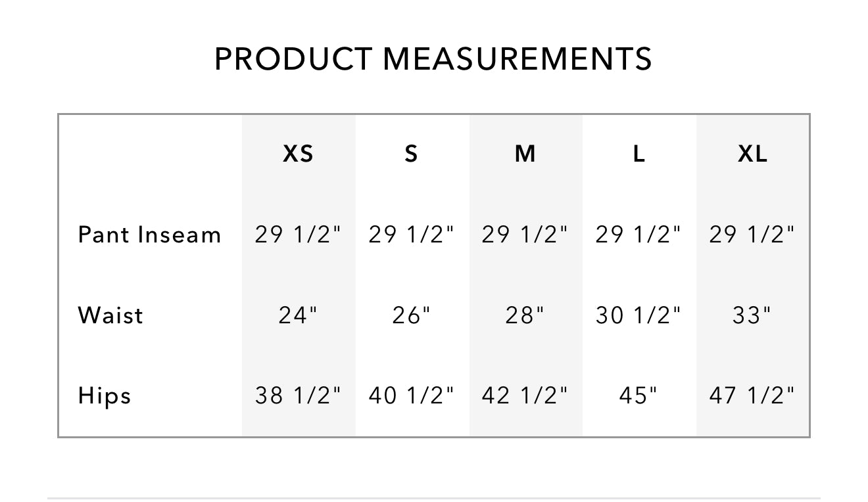Select the XS size column header

[x=298, y=154]
